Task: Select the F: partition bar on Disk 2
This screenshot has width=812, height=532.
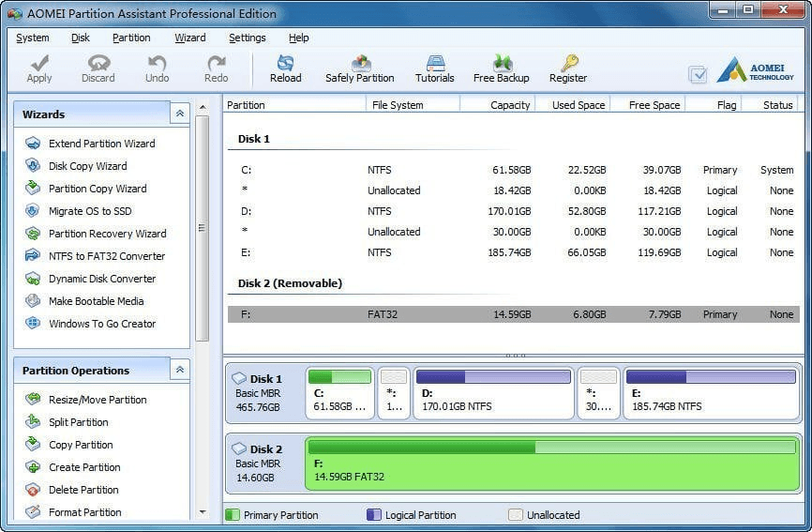Action: tap(551, 462)
